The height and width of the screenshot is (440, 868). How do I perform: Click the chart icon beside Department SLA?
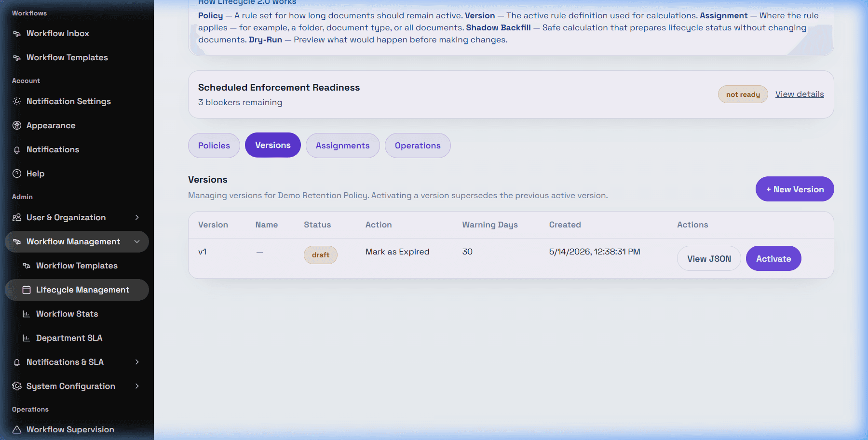coord(27,338)
